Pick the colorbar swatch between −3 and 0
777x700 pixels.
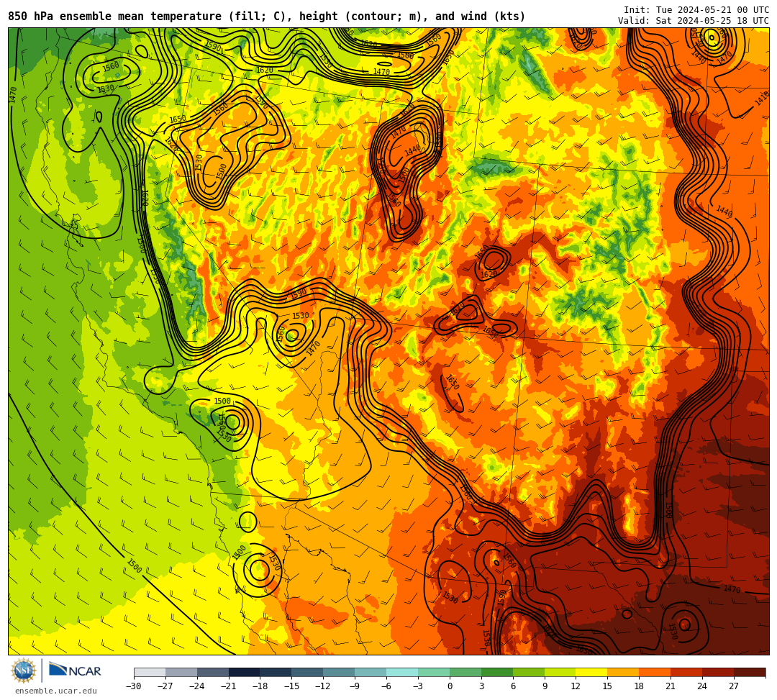434,672
